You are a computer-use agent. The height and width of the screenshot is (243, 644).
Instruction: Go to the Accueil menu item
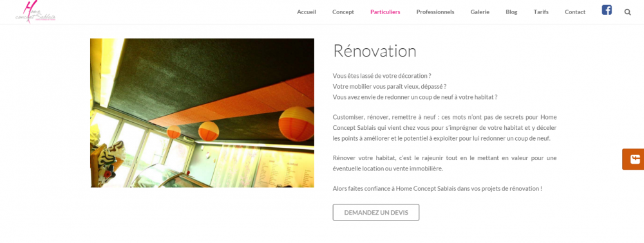click(x=307, y=12)
